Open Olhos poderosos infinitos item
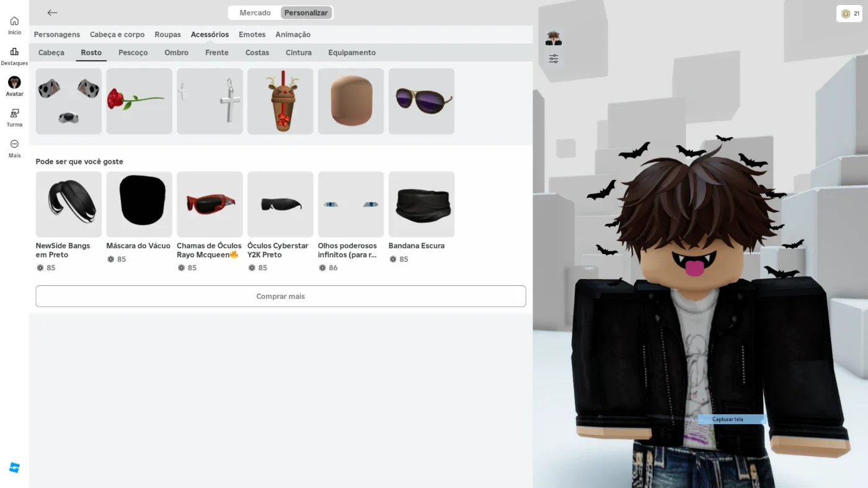 351,222
